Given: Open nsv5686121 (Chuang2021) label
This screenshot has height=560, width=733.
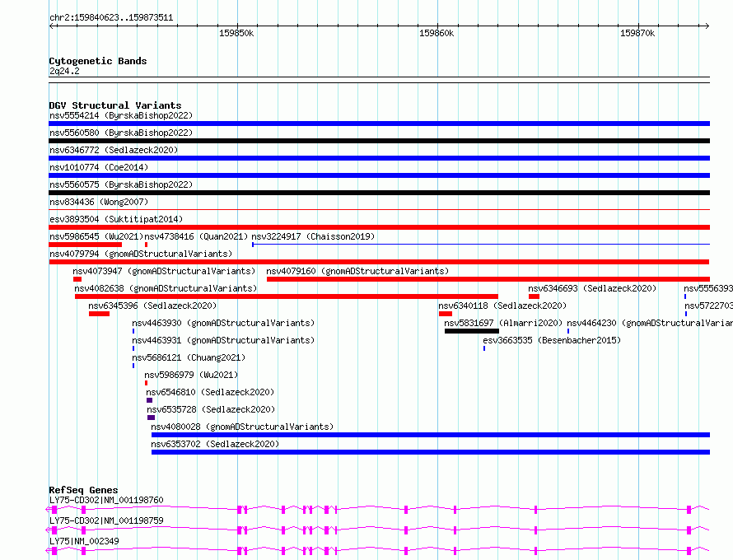Looking at the screenshot, I should 189,357.
